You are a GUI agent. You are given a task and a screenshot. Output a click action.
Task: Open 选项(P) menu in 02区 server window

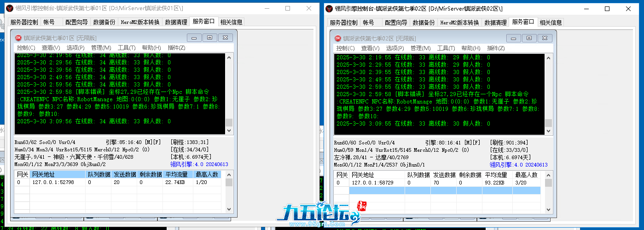coord(395,48)
